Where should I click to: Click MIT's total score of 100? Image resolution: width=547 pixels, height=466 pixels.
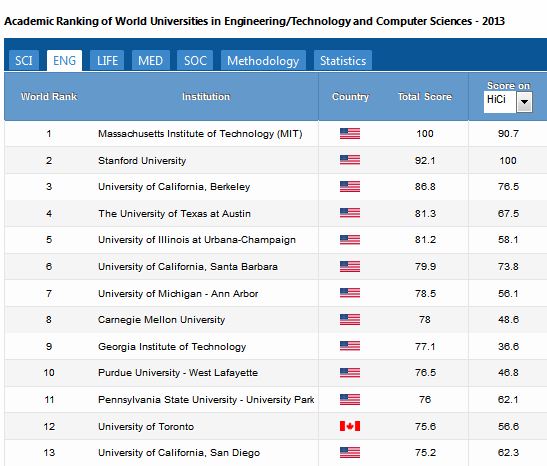425,134
